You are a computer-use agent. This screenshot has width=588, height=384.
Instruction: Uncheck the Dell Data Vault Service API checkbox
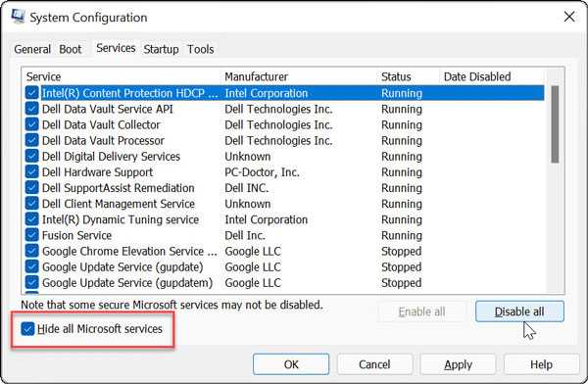pyautogui.click(x=32, y=109)
